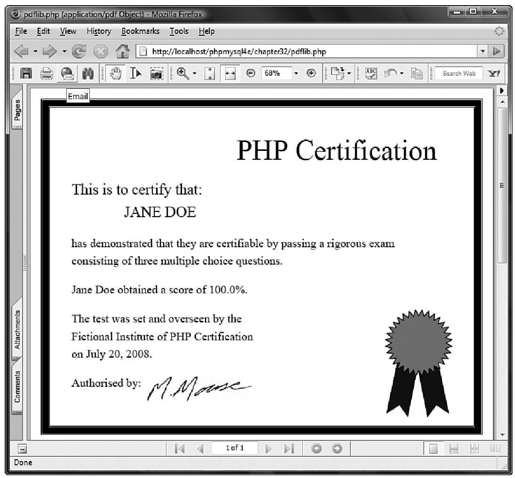Switch to Continuous page layout
The height and width of the screenshot is (478, 515).
point(454,449)
